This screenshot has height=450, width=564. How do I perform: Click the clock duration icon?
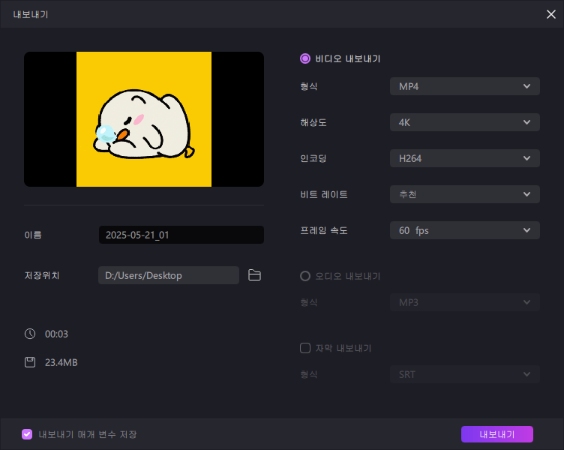point(30,334)
